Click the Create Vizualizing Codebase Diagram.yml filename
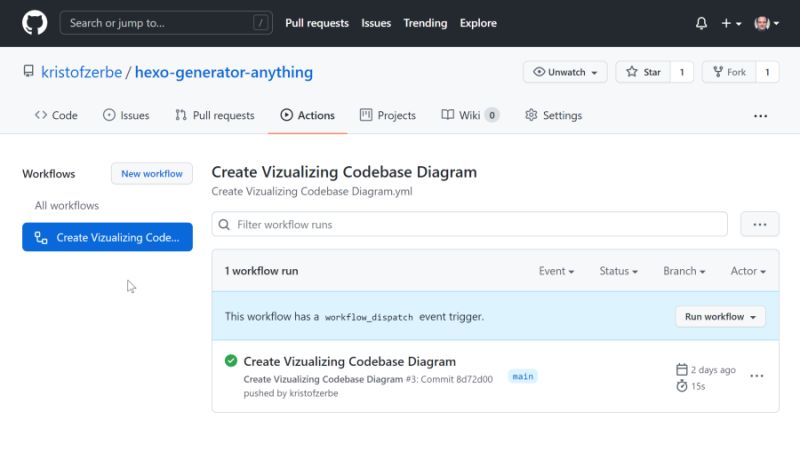Image resolution: width=800 pixels, height=459 pixels. point(312,192)
